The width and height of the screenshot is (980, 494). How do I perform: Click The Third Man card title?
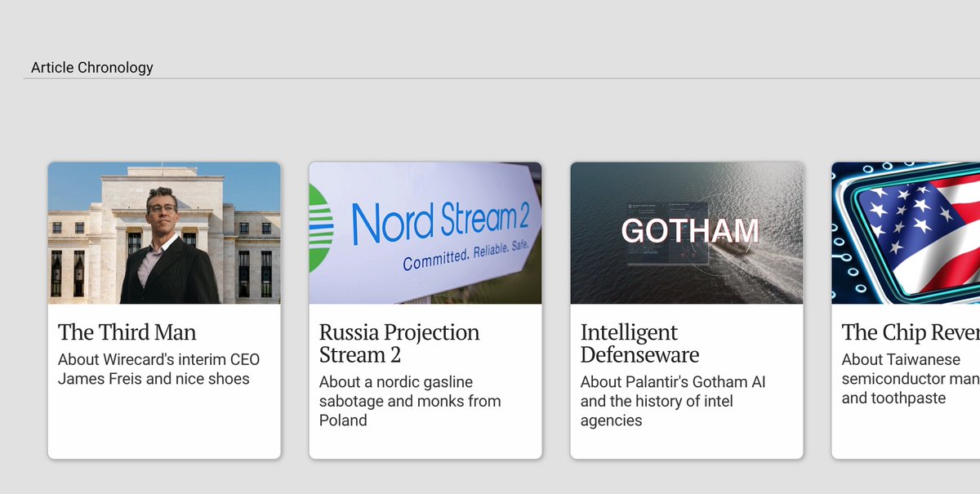[127, 332]
